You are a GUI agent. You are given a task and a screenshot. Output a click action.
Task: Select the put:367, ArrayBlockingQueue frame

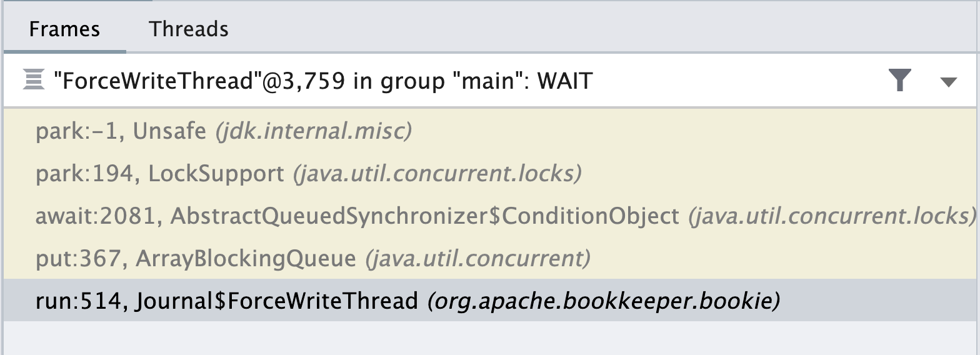click(490, 257)
